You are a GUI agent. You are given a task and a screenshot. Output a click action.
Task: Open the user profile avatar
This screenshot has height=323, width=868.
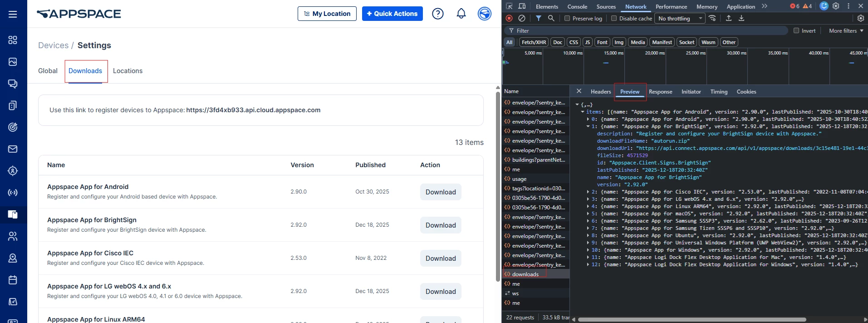click(485, 14)
